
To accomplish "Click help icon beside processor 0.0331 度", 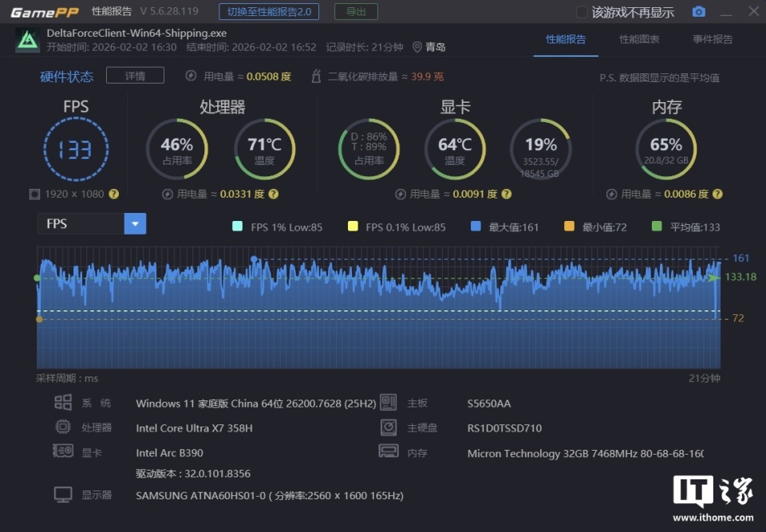I will click(274, 194).
